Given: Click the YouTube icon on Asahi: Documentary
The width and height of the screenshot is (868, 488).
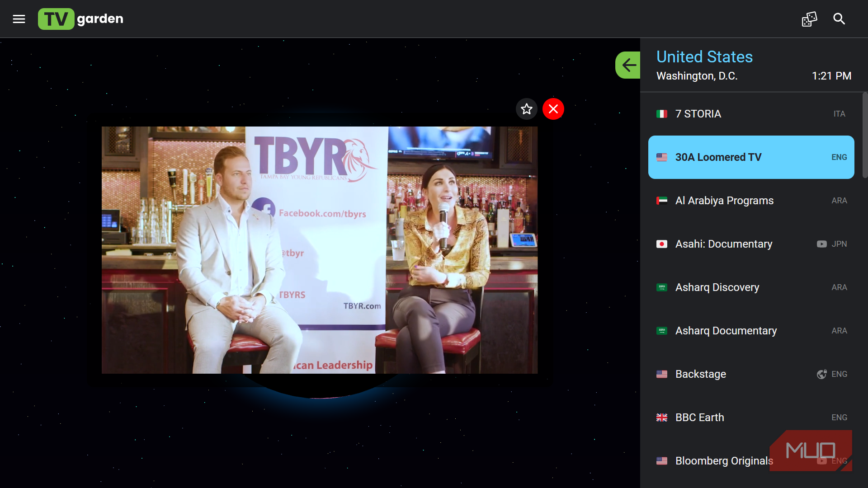Looking at the screenshot, I should click(821, 244).
